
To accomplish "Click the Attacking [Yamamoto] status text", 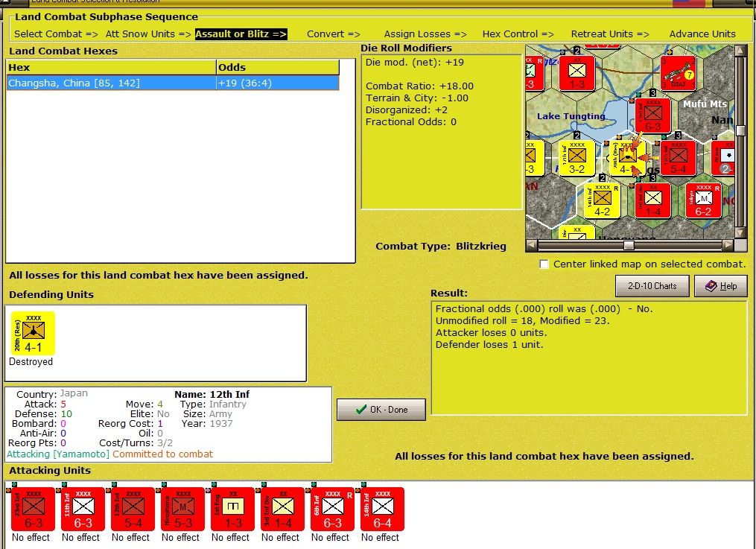I will tap(58, 454).
